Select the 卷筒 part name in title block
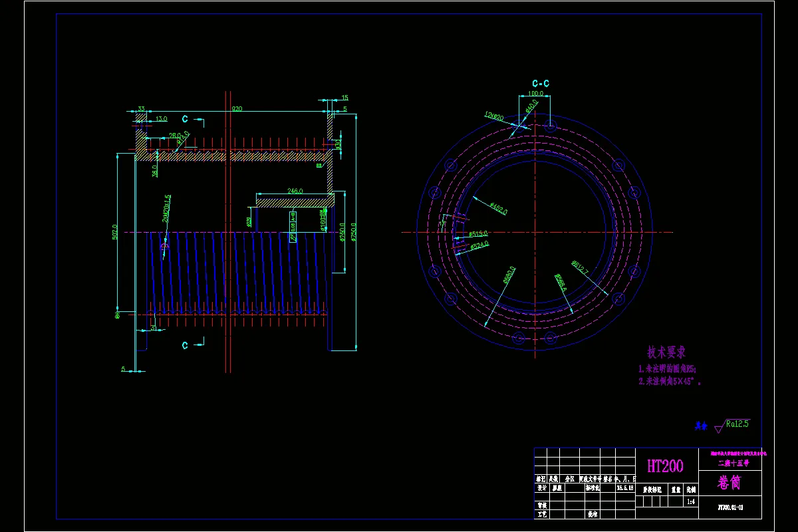Screen dimensions: 798x532 (x=730, y=482)
